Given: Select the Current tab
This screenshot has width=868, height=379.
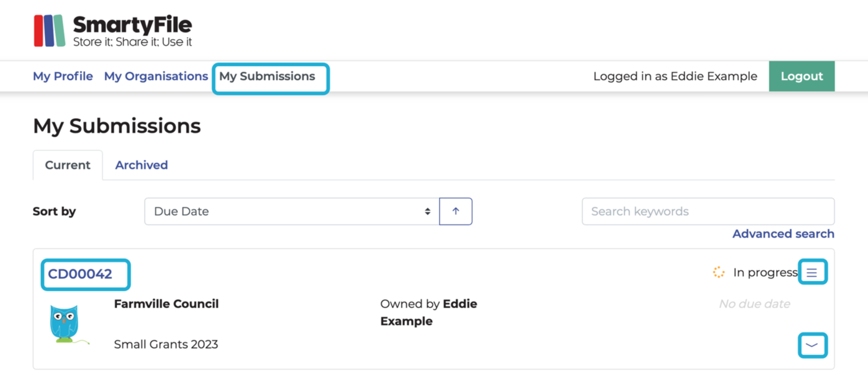Looking at the screenshot, I should (67, 165).
